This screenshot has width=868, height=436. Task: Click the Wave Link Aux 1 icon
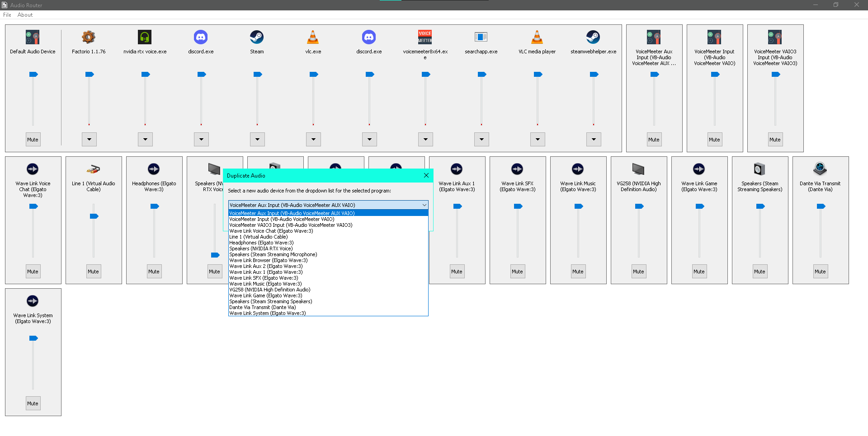(x=457, y=169)
